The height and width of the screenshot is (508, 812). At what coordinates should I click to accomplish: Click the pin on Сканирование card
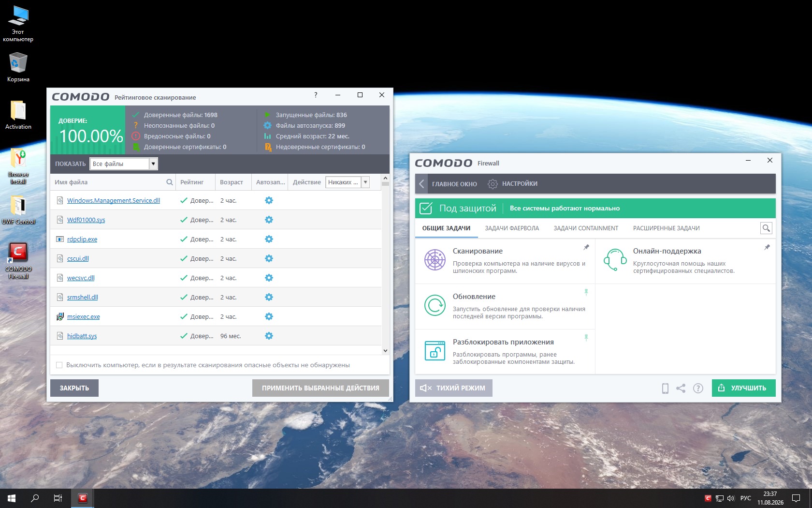click(x=586, y=247)
